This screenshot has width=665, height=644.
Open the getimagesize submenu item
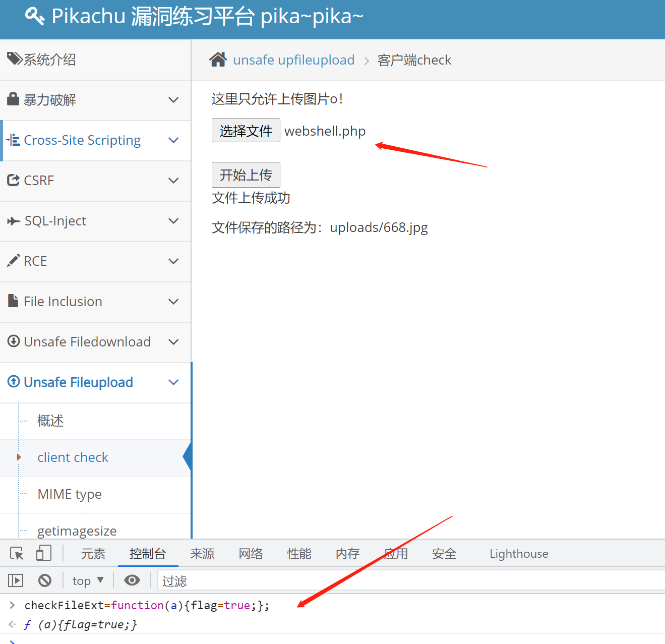coord(77,531)
